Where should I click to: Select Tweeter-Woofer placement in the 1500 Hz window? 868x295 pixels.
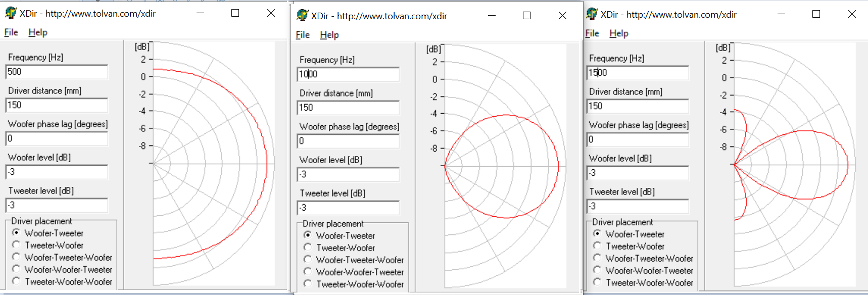tap(629, 246)
